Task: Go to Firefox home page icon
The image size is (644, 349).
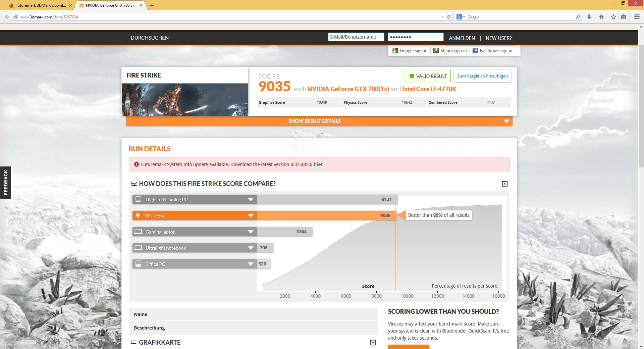Action: click(601, 17)
